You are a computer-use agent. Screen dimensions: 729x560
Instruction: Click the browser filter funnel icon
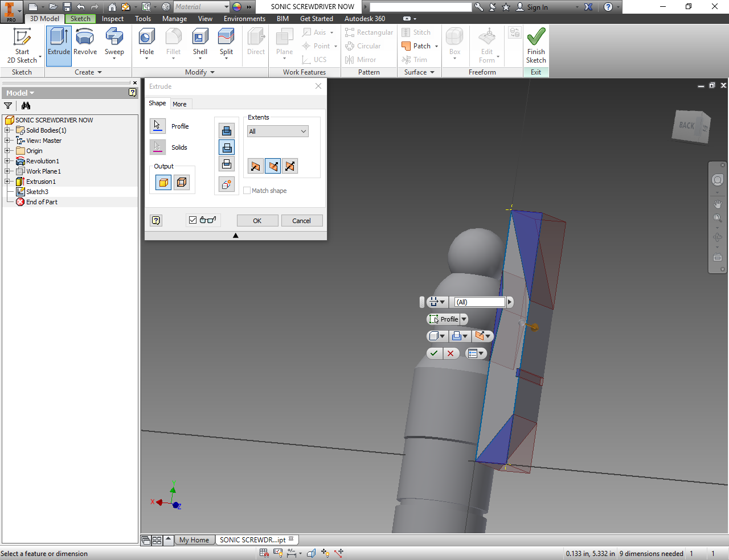(x=8, y=106)
